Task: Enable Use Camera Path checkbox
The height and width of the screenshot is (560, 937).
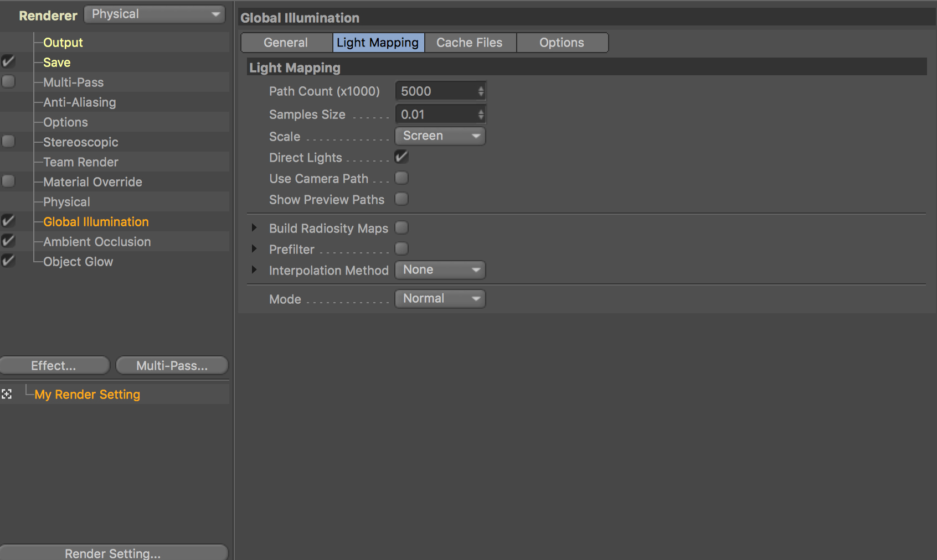Action: click(x=401, y=178)
